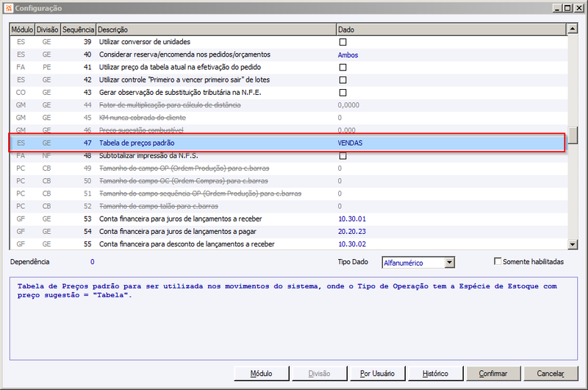Maximize the Configuração window

(x=567, y=8)
